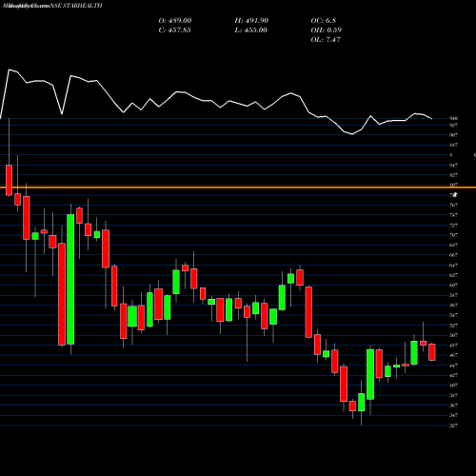Click the 527 price axis label
The image size is (476, 476).
453,326
